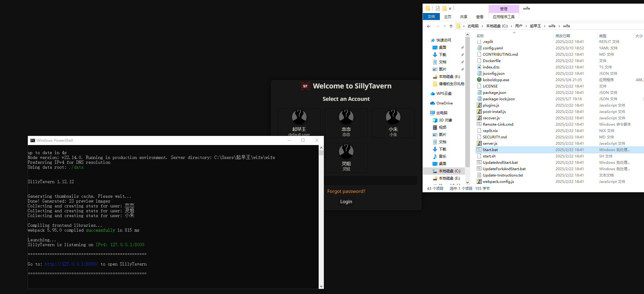Expand the 用户 breadcrumb chevron in address bar

point(526,26)
